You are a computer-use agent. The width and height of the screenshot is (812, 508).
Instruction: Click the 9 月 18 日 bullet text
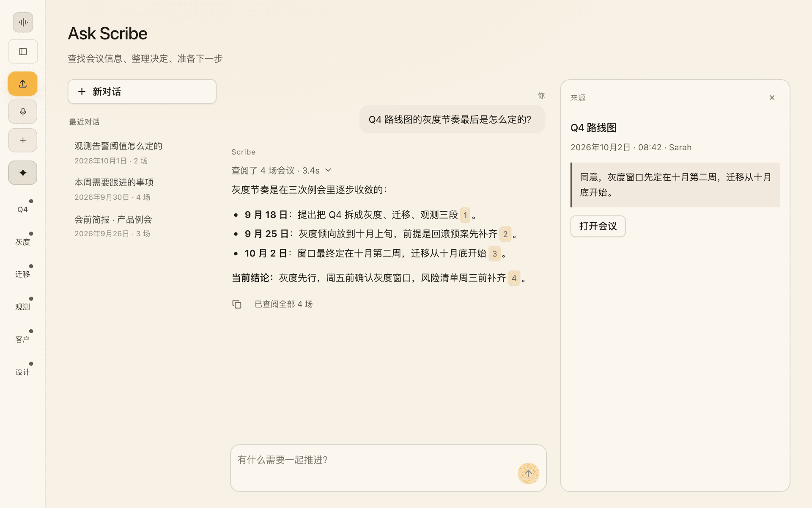[361, 215]
